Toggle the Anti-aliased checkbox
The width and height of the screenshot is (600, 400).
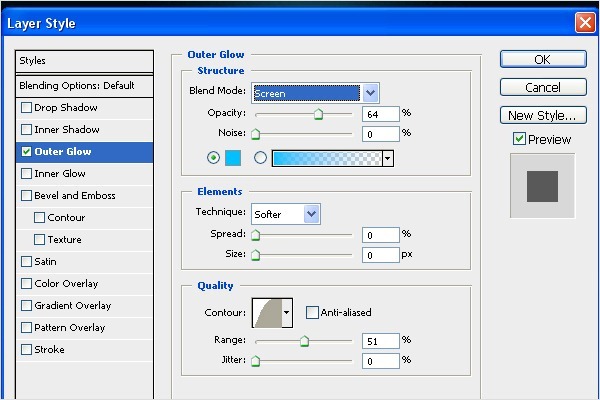[312, 312]
